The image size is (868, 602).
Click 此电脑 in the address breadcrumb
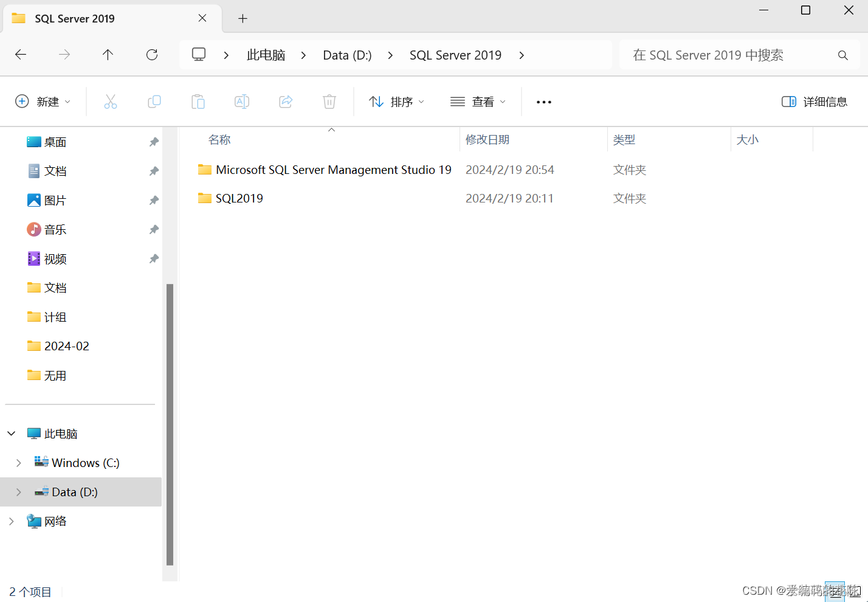(x=266, y=55)
